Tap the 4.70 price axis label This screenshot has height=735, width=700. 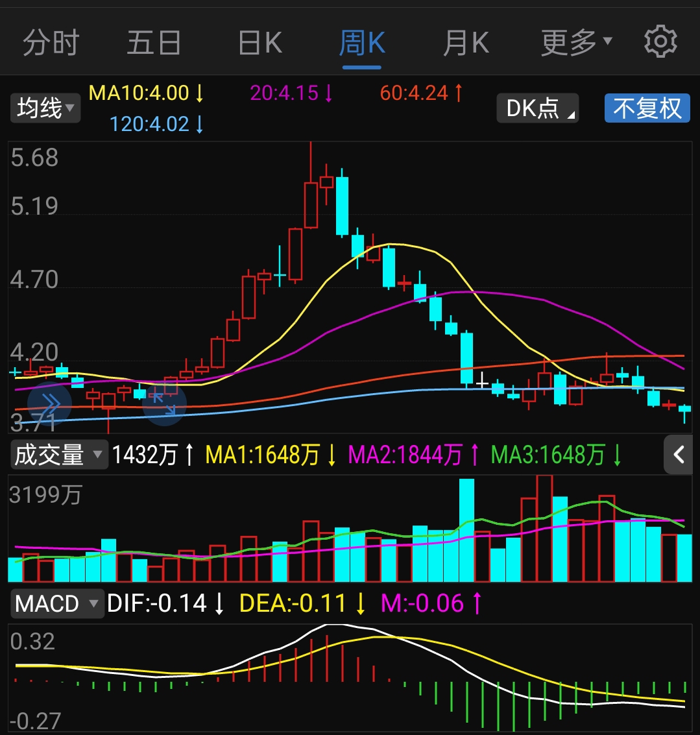pos(34,280)
